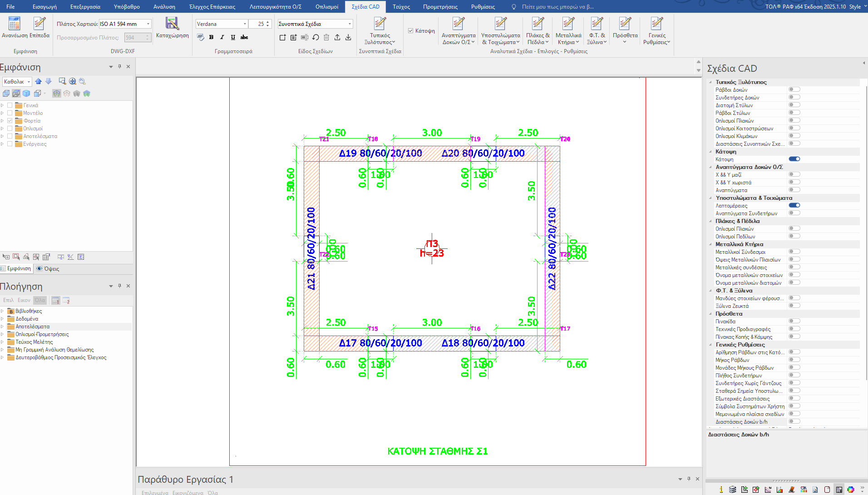The height and width of the screenshot is (495, 868).
Task: Open the Πλάτος Χαρτιού paper width dropdown
Action: pos(148,24)
